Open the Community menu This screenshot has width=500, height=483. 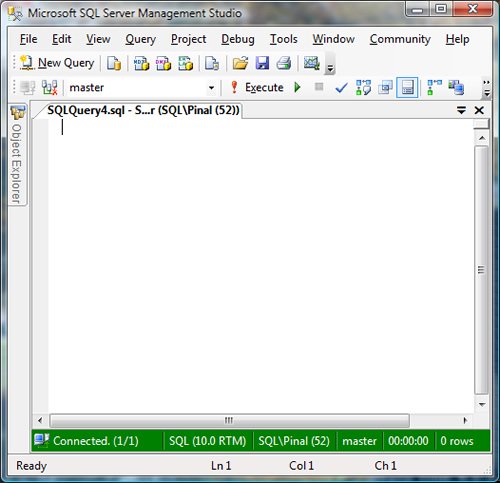point(400,39)
